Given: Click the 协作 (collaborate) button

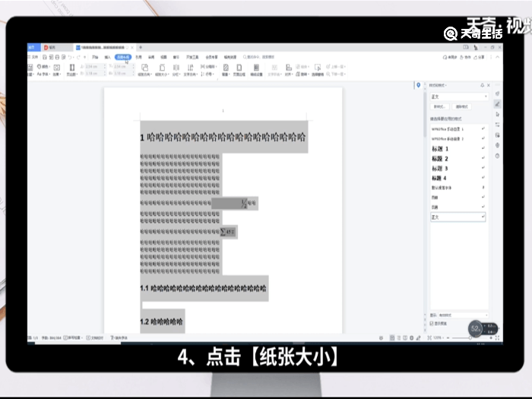Looking at the screenshot, I should pos(465,57).
